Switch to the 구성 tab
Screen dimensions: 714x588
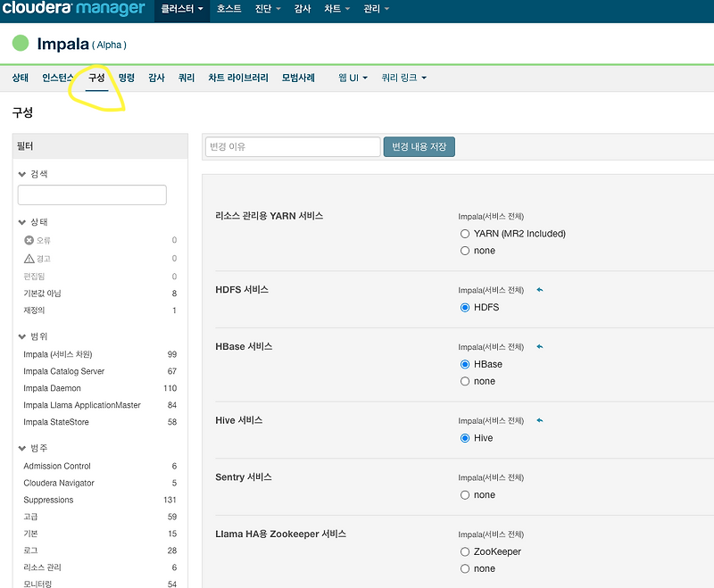coord(96,78)
